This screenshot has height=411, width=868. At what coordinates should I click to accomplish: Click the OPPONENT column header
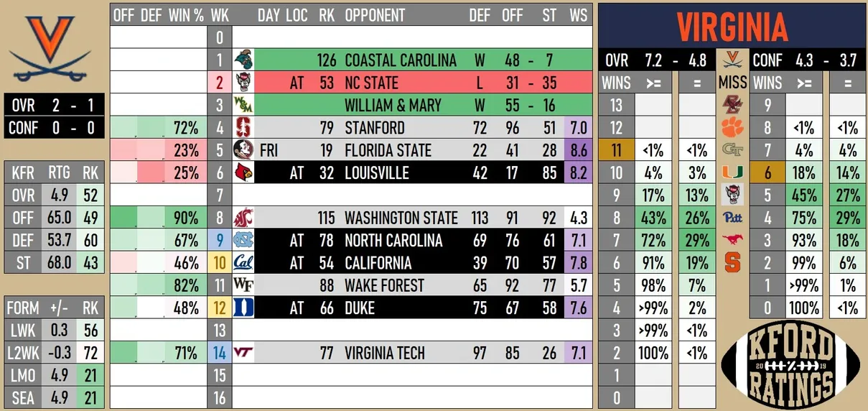tap(375, 15)
